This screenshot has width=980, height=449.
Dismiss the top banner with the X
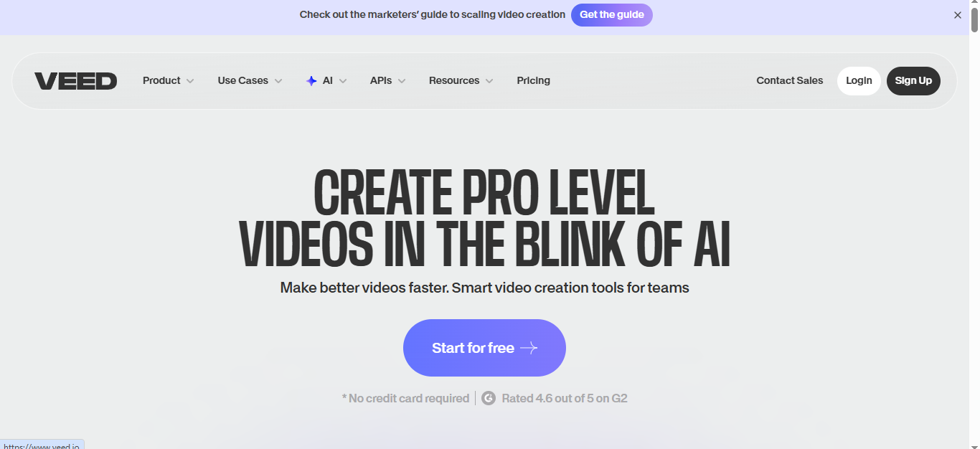pos(957,15)
